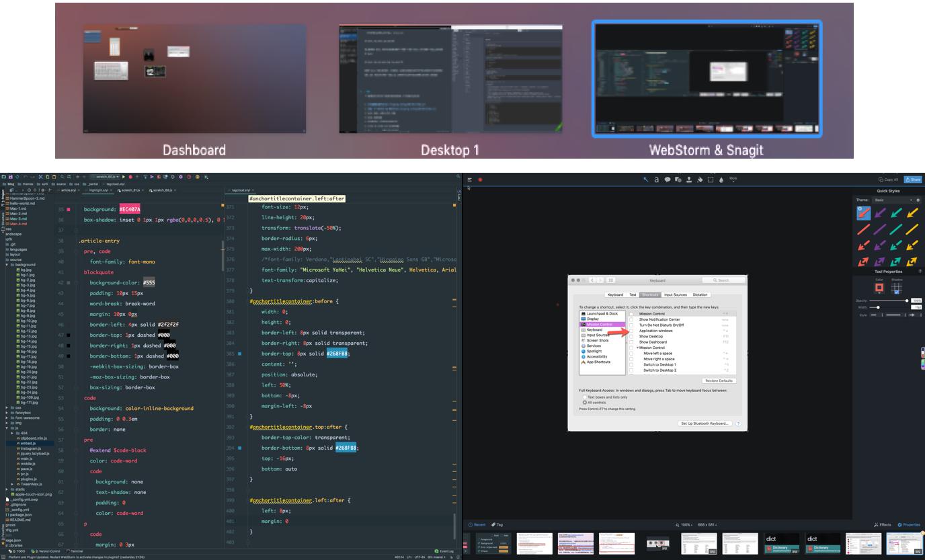Open the Text tab in Keyboard preferences
The image size is (925, 560).
point(633,294)
